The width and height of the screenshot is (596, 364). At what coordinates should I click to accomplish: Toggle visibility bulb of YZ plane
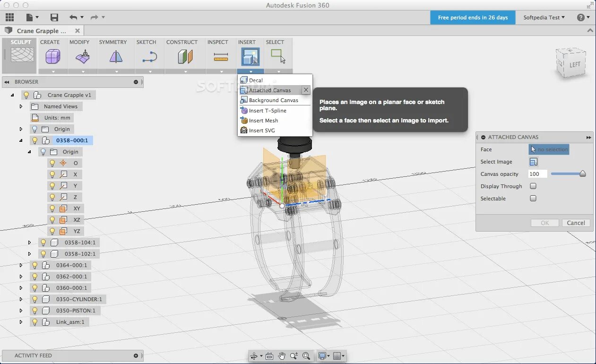[52, 231]
